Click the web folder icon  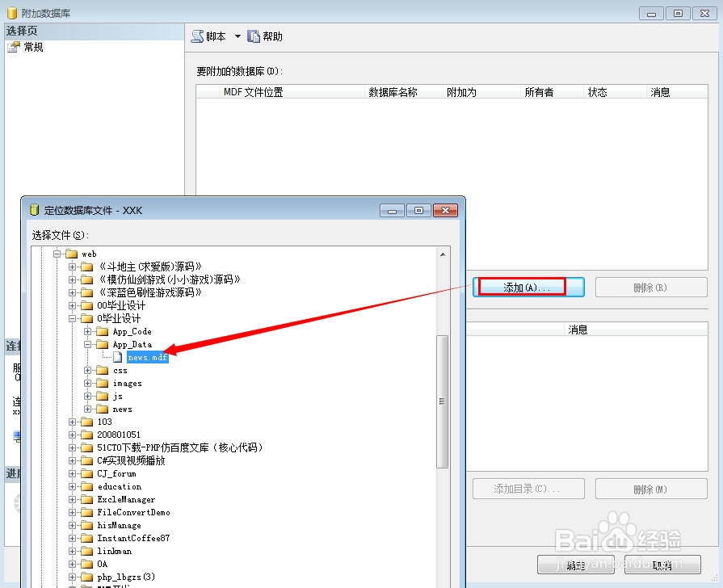click(x=71, y=254)
